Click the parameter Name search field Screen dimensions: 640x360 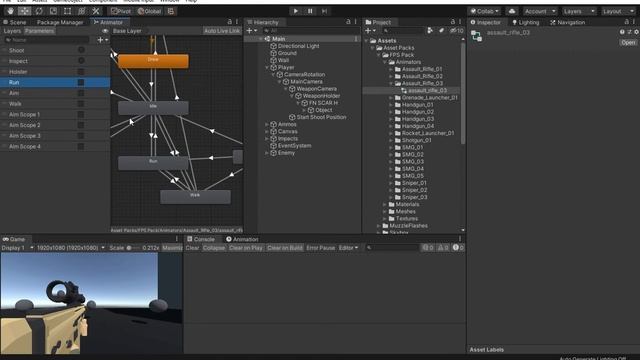tap(47, 40)
